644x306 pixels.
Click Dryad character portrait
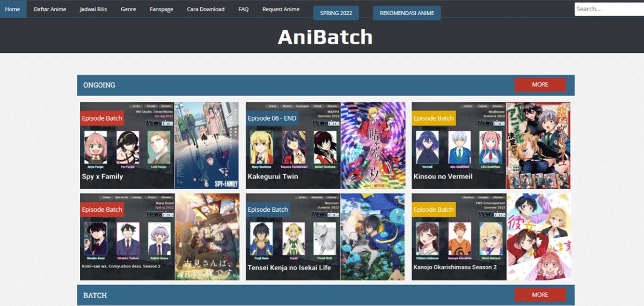(x=294, y=239)
